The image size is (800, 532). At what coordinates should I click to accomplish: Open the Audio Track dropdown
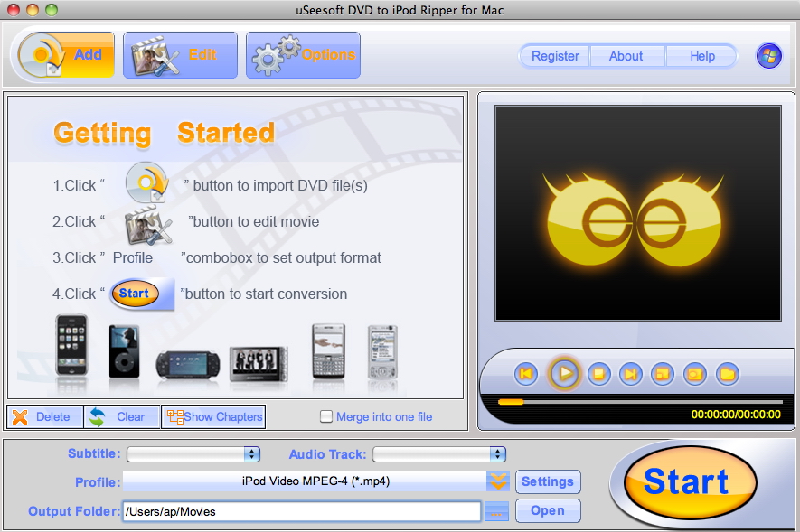pyautogui.click(x=439, y=454)
